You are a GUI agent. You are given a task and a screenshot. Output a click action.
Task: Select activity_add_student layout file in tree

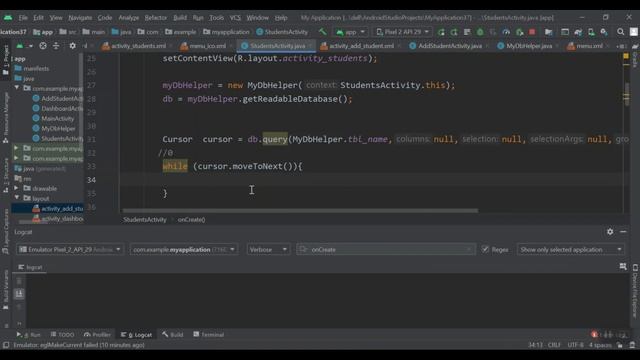[58, 209]
